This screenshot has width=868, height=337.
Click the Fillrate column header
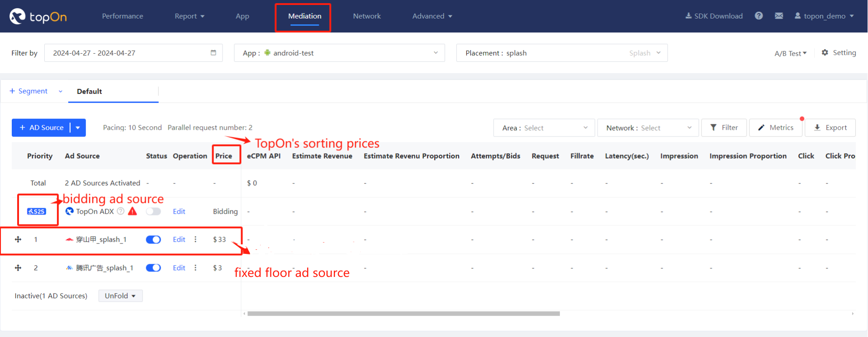(x=582, y=156)
